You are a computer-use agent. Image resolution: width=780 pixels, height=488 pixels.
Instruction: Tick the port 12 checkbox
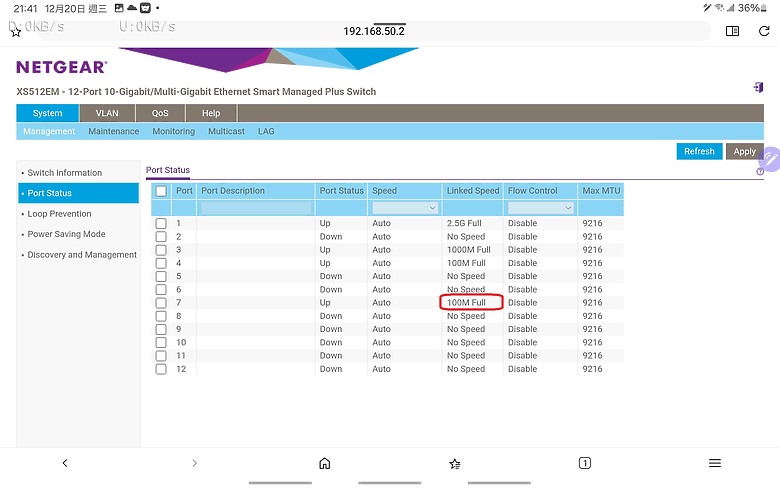point(161,369)
